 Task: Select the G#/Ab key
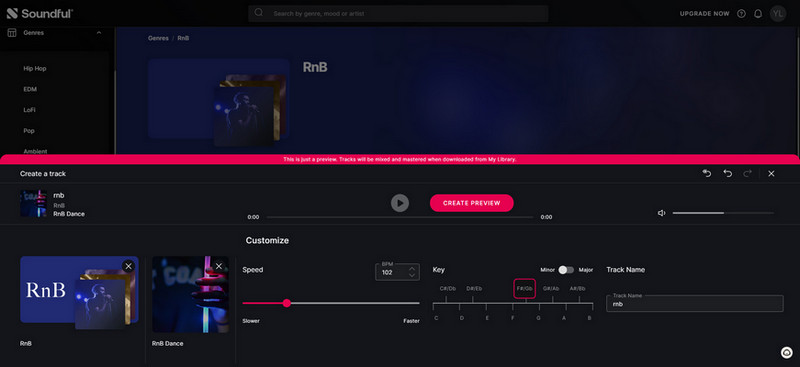(551, 288)
